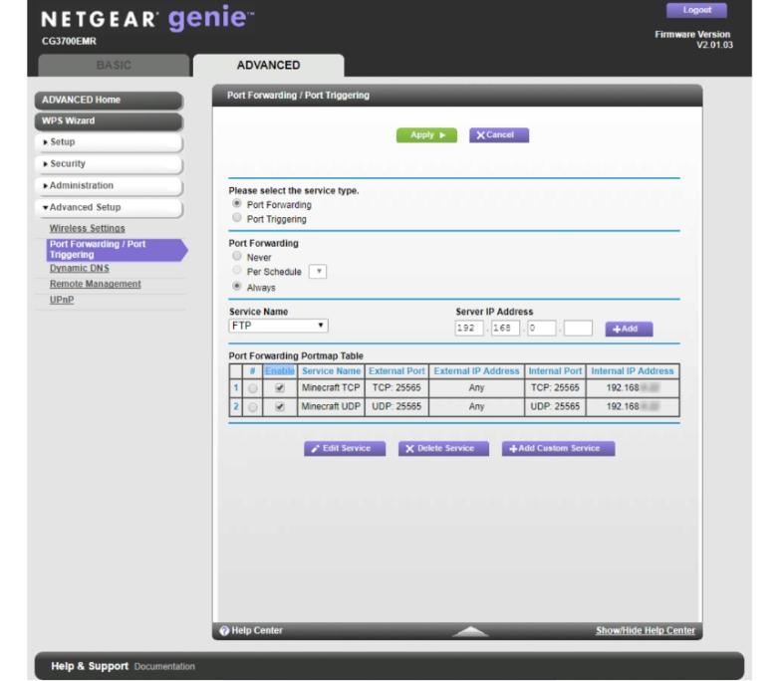
Task: Choose the Never port forwarding option
Action: pyautogui.click(x=237, y=256)
